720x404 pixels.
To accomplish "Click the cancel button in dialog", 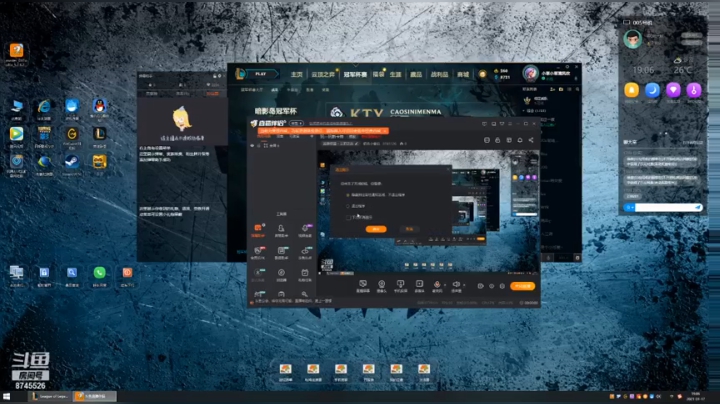I will click(409, 229).
